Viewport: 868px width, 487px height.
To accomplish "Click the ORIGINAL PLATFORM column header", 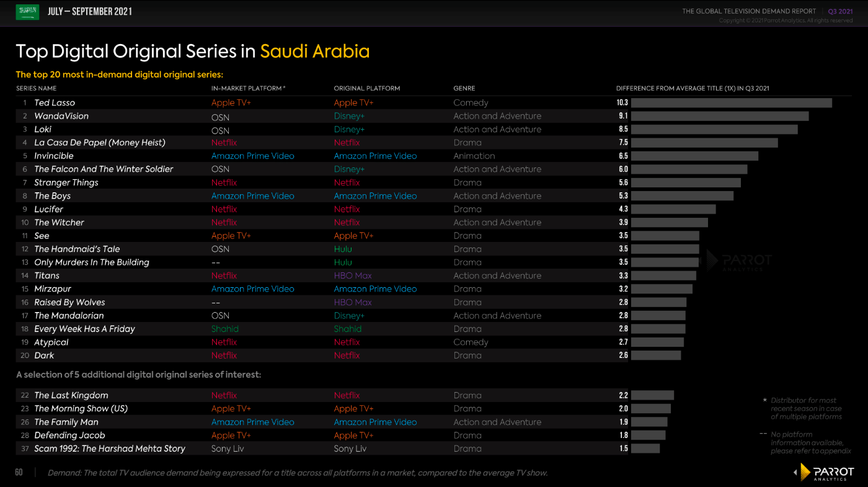I will click(x=367, y=88).
